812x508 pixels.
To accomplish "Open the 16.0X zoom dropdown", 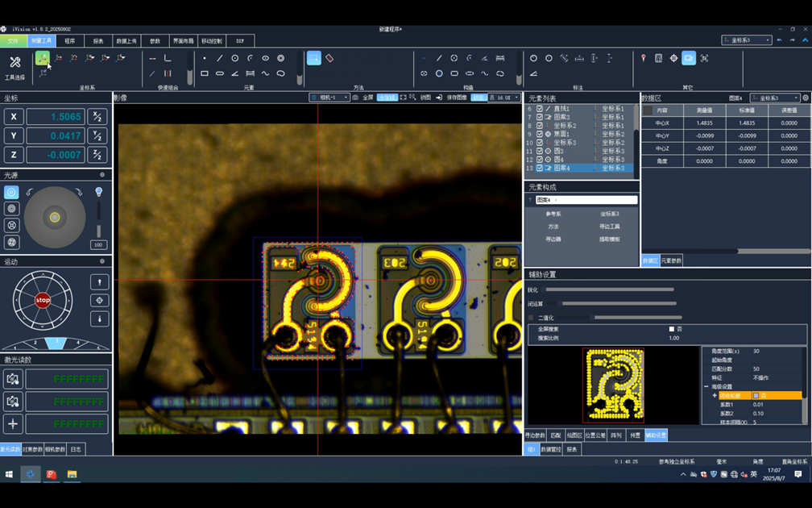I will [x=503, y=98].
